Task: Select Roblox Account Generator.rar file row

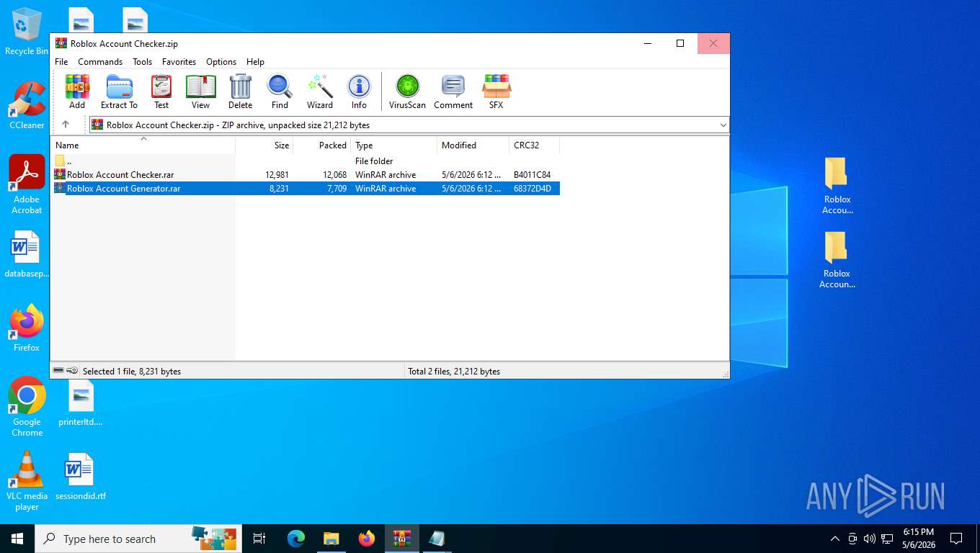Action: pyautogui.click(x=306, y=189)
